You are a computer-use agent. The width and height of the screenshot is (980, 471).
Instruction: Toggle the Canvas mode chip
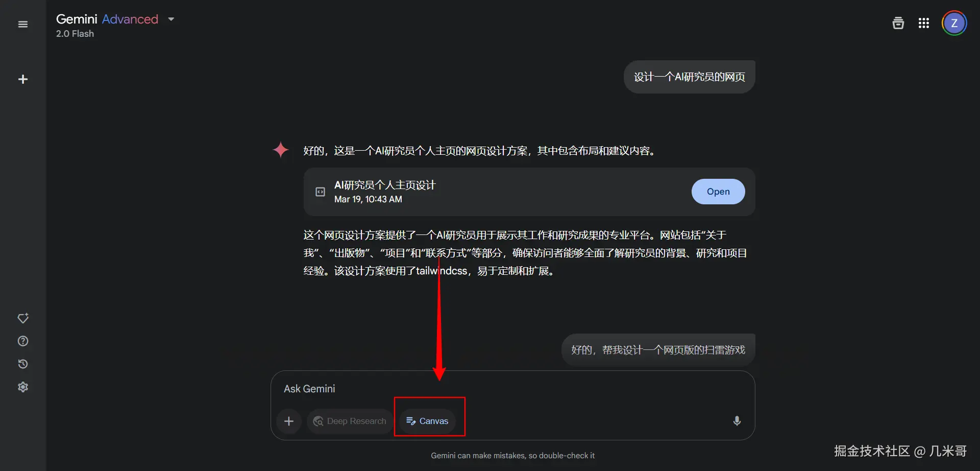pos(427,421)
